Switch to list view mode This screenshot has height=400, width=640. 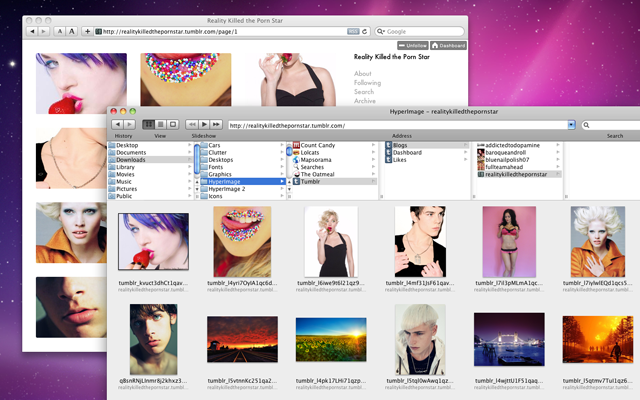[160, 125]
